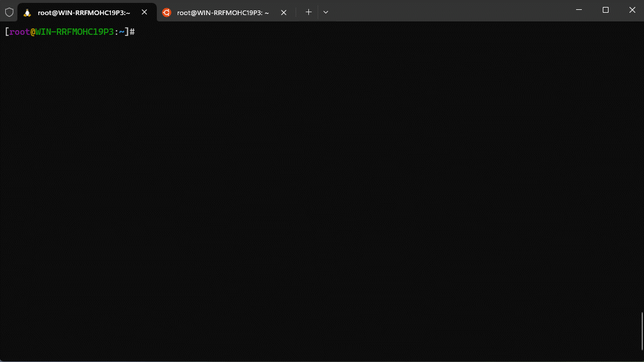Close the first tab with penguin icon
This screenshot has width=644, height=362.
pyautogui.click(x=145, y=12)
